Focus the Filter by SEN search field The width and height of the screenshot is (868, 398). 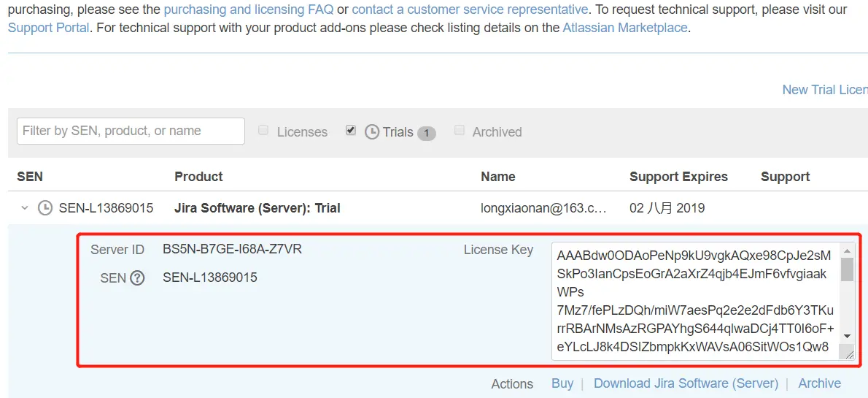pos(131,131)
